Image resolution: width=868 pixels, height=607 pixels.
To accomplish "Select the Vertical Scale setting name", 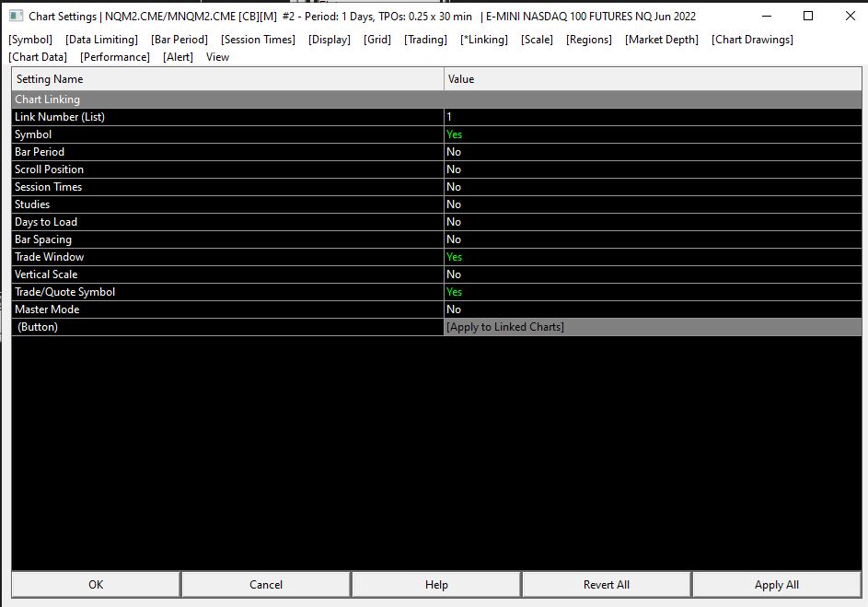I will pos(227,274).
